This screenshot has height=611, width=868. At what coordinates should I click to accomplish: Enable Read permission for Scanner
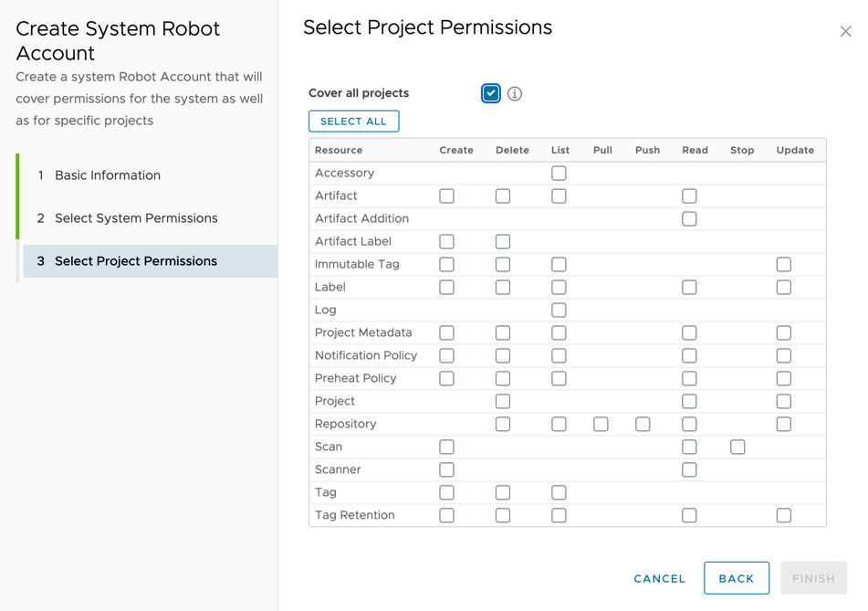[689, 469]
